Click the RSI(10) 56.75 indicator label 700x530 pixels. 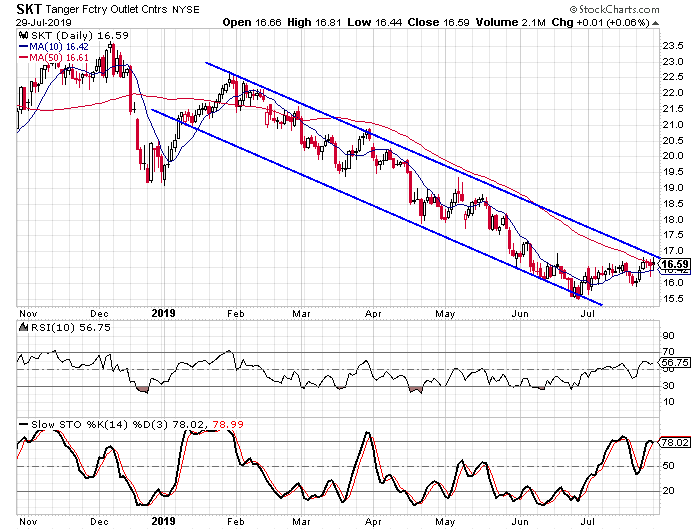71,328
